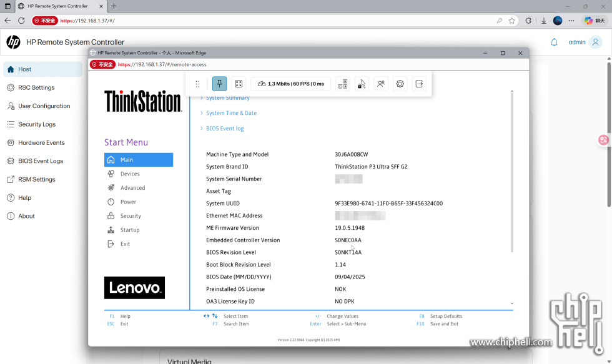Image resolution: width=612 pixels, height=364 pixels.
Task: Grab the toolbar drag handle
Action: pyautogui.click(x=198, y=84)
